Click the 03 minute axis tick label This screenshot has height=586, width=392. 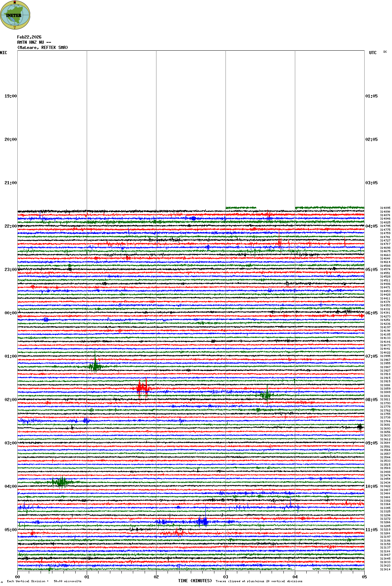click(226, 577)
